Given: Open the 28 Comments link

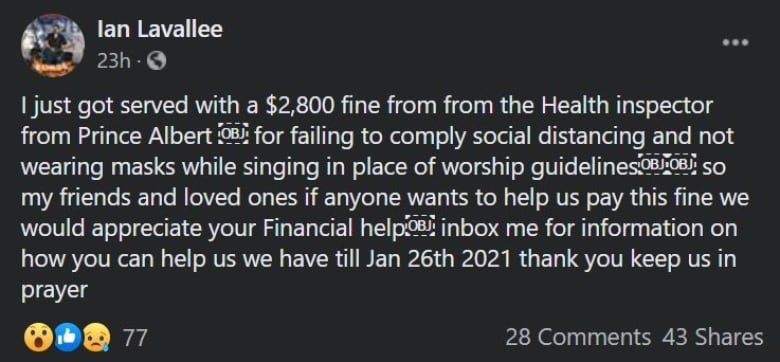Looking at the screenshot, I should (578, 338).
